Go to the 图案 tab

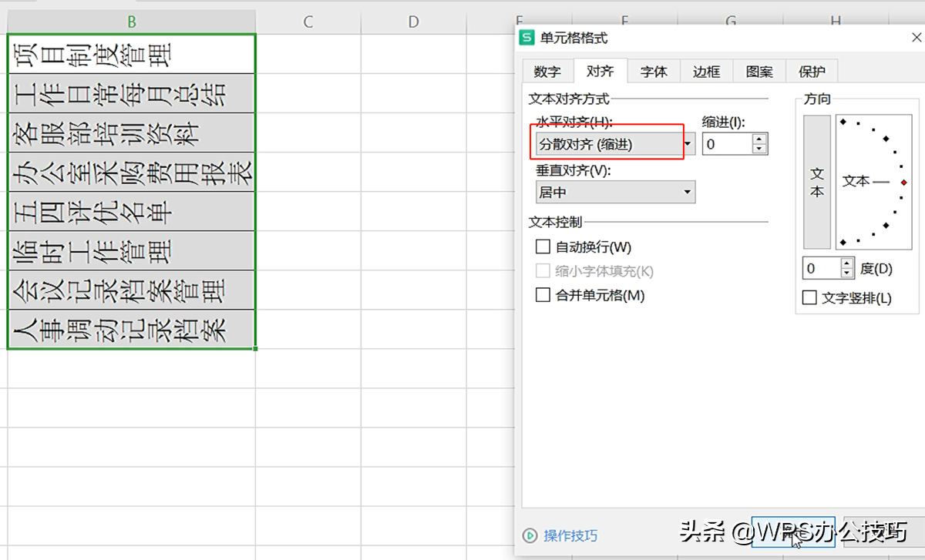pos(759,71)
